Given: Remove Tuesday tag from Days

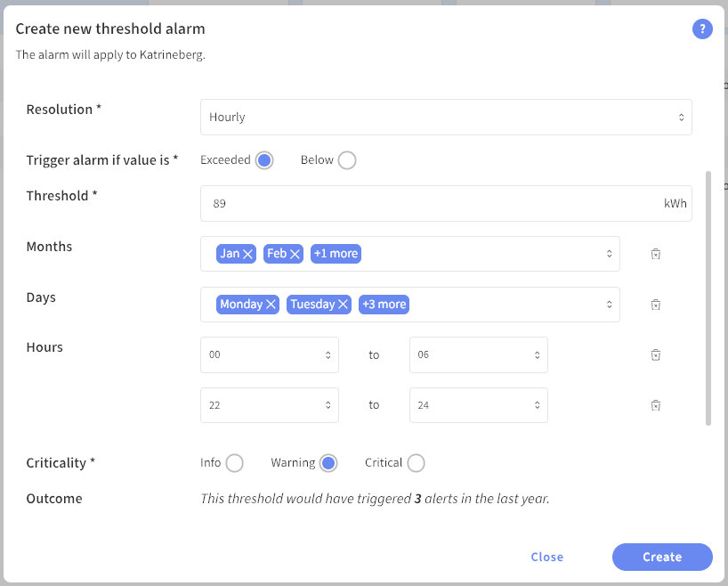Looking at the screenshot, I should (344, 305).
